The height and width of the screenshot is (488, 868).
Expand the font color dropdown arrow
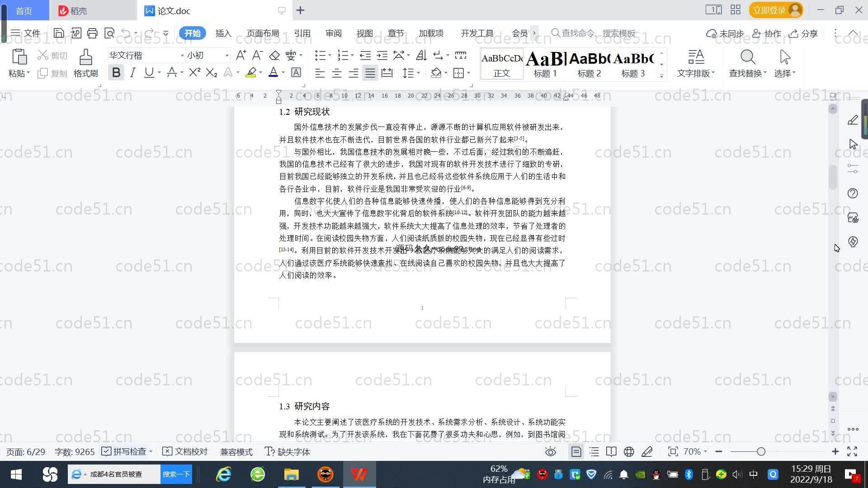[283, 72]
